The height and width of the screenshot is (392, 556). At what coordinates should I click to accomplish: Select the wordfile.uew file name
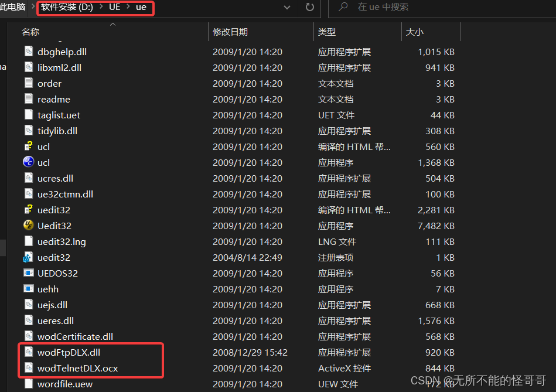tap(65, 384)
